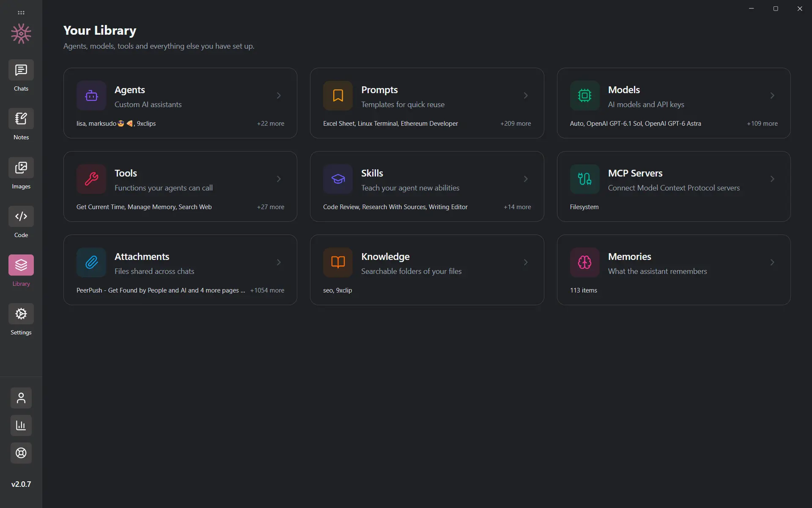Expand the MCP Servers card chevron
Image resolution: width=812 pixels, height=508 pixels.
772,179
